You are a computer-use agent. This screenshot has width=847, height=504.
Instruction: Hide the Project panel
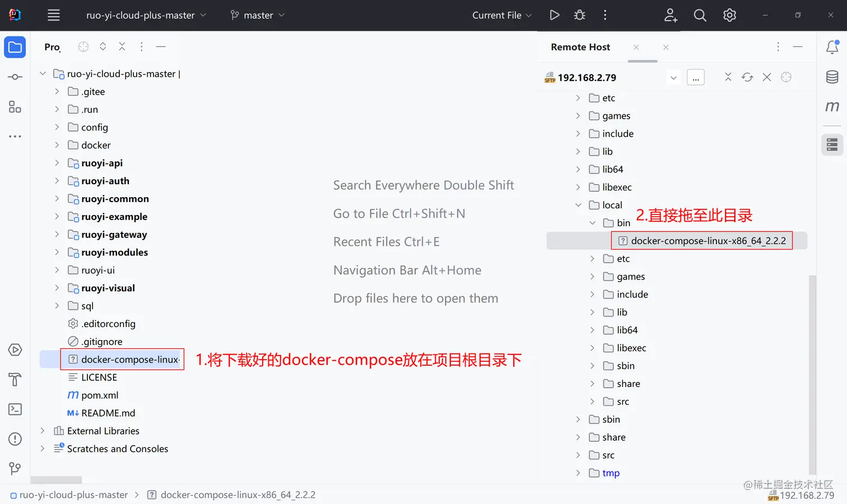(x=161, y=46)
